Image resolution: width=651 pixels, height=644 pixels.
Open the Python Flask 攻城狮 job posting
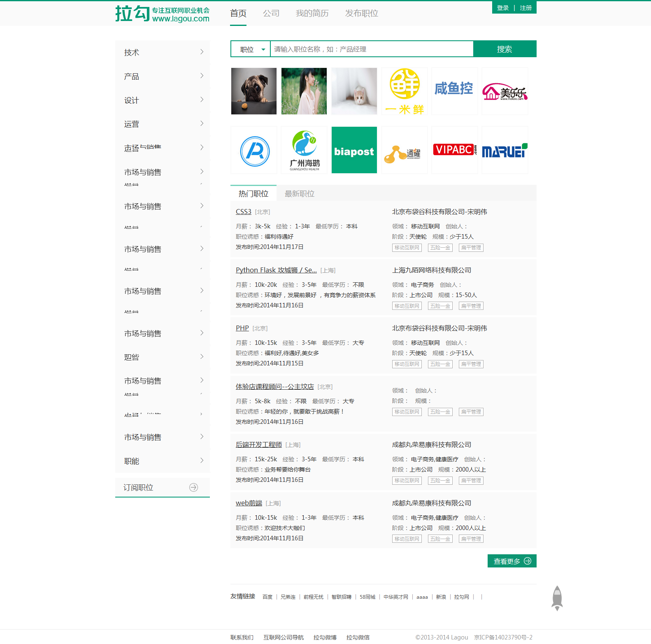click(x=276, y=270)
